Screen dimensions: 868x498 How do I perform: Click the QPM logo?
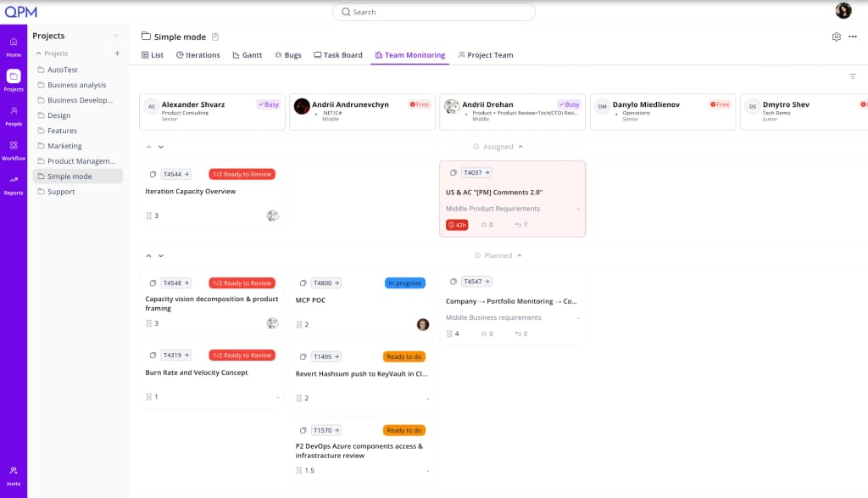[x=20, y=12]
